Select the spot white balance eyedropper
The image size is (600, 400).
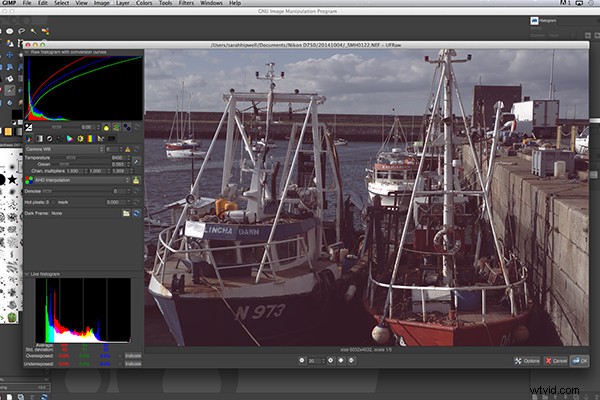137,161
